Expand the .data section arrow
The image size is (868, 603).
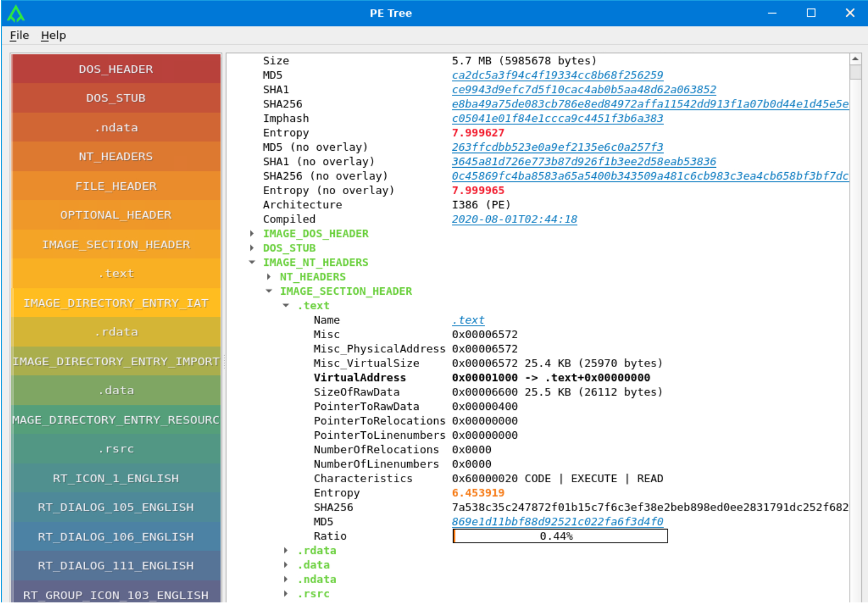(x=286, y=565)
